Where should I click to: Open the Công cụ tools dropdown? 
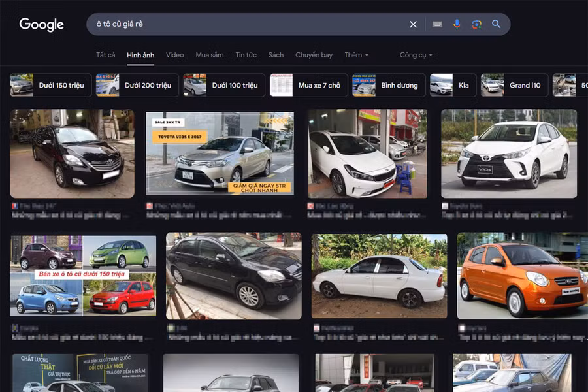tap(416, 55)
